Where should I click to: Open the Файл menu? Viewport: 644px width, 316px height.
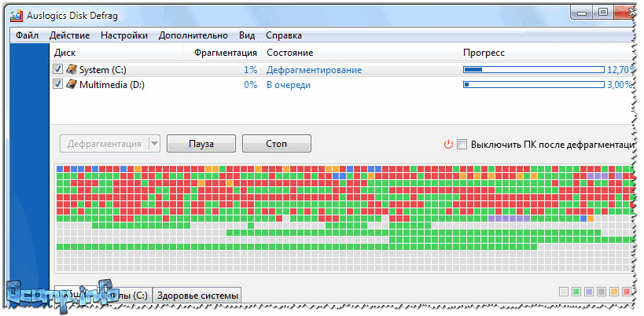click(x=27, y=35)
